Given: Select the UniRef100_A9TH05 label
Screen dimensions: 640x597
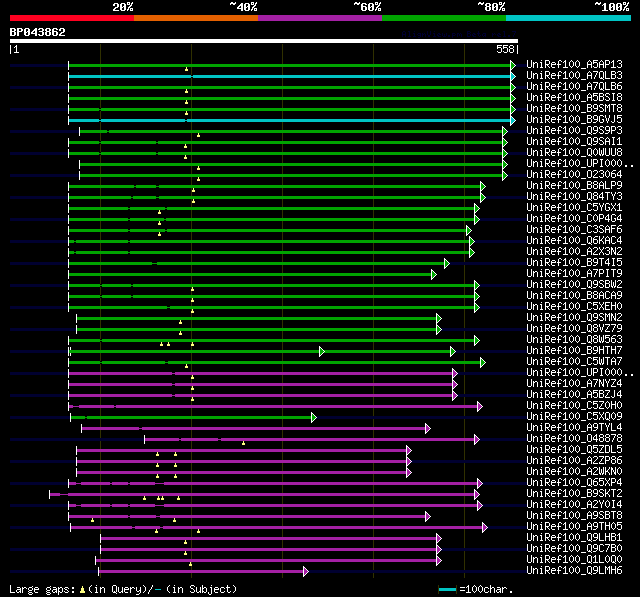Looking at the screenshot, I should click(x=574, y=527).
